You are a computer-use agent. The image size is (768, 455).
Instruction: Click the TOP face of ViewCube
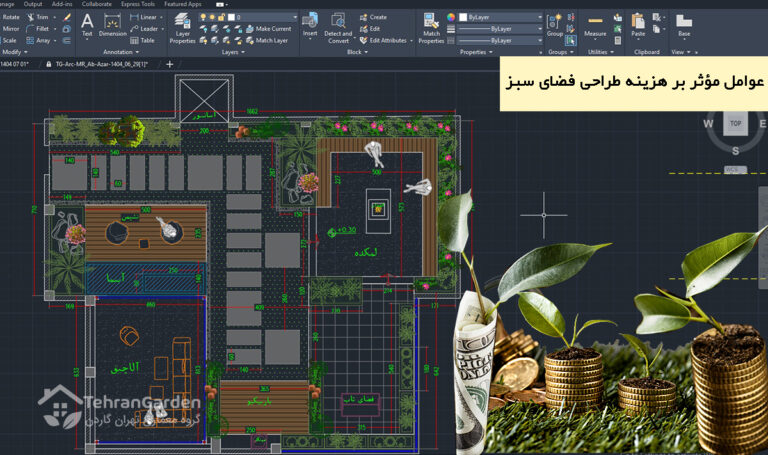pyautogui.click(x=735, y=123)
